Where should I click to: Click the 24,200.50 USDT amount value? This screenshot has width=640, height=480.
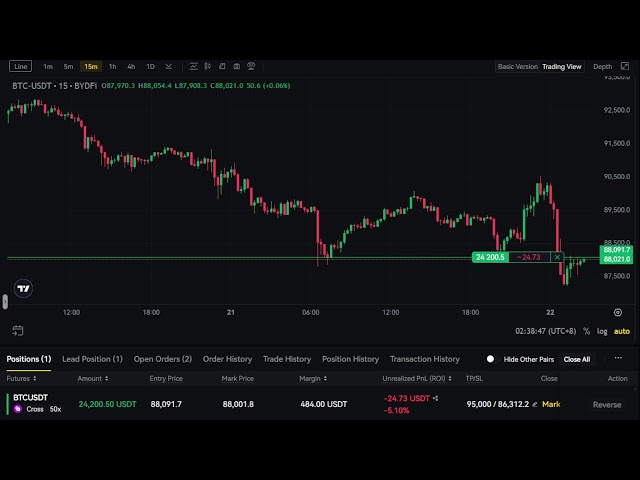coord(108,404)
